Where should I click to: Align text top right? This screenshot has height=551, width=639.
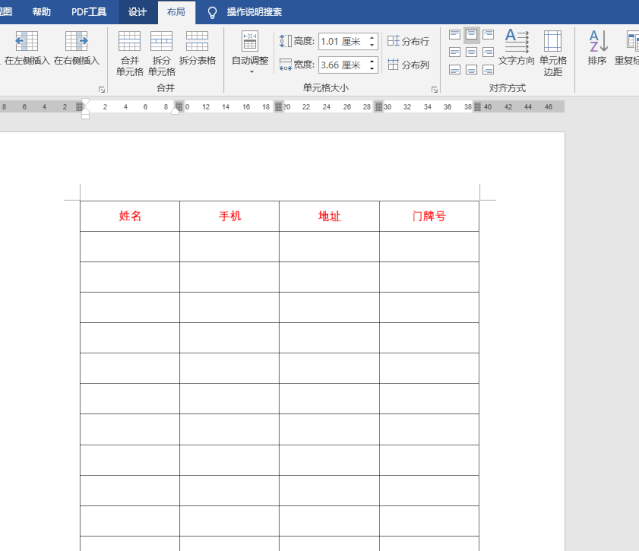point(488,35)
